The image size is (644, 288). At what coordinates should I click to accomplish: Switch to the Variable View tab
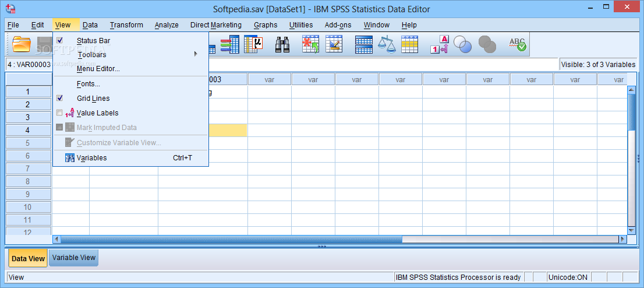click(73, 258)
